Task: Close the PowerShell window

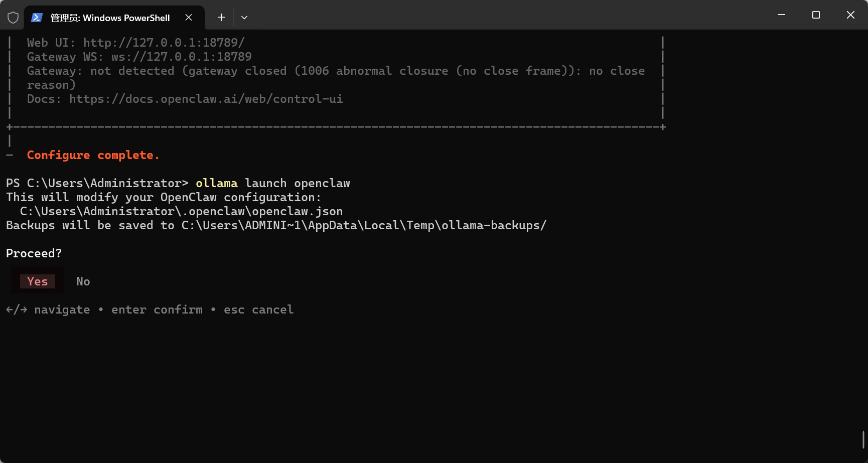Action: (850, 15)
